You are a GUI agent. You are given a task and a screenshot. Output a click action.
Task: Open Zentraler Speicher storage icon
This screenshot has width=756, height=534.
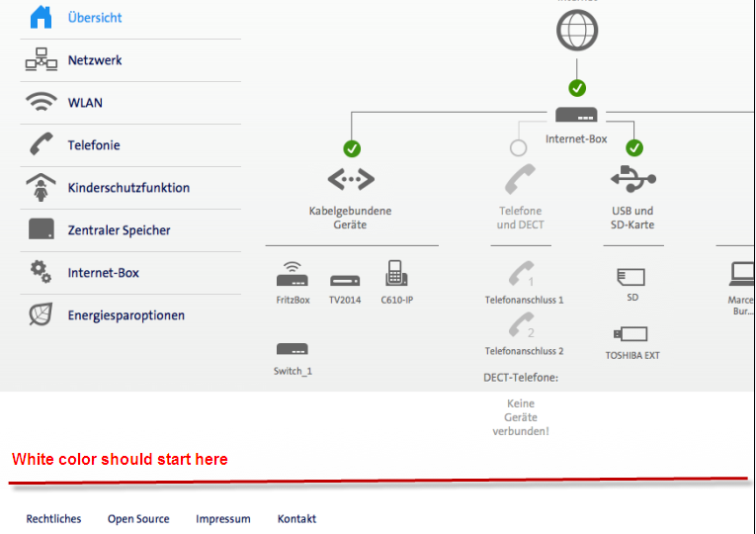click(x=41, y=229)
